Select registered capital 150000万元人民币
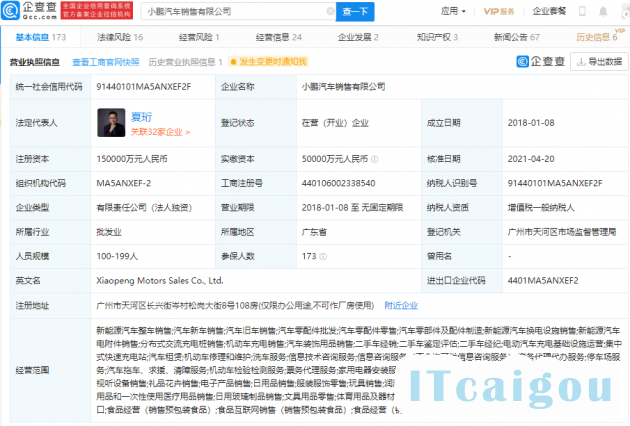630x426 pixels. pos(132,159)
